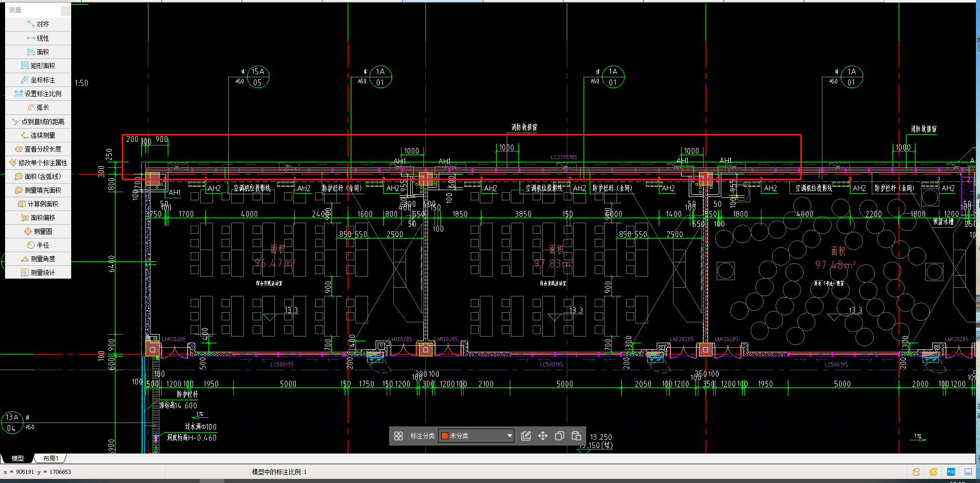
Task: Click the blue panel icon at status bar end
Action: (968, 472)
